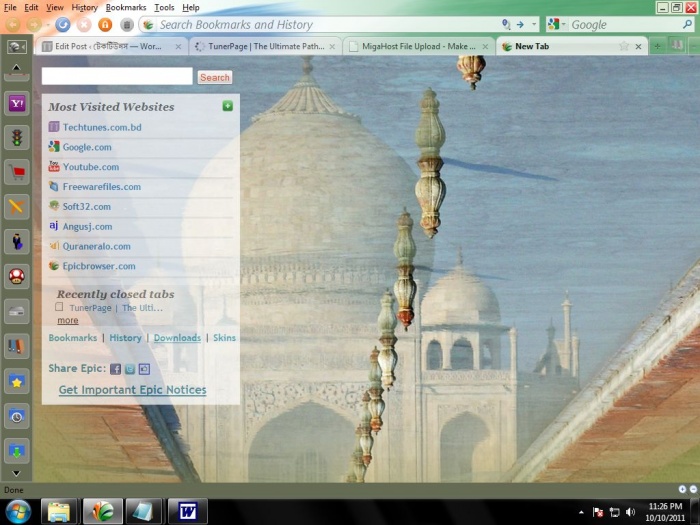Share Epic via Facebook icon
This screenshot has height=525, width=700.
(115, 369)
